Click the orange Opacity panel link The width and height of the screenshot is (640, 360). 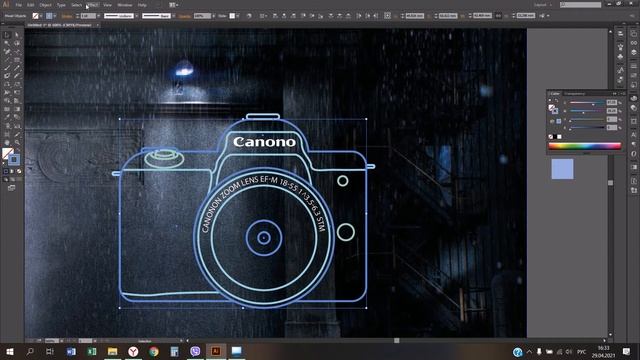(184, 16)
